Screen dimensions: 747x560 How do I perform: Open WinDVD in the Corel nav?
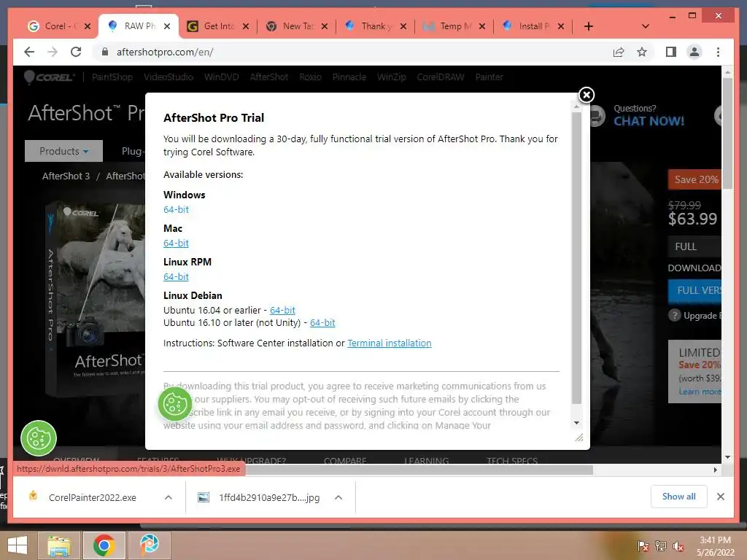coord(222,77)
